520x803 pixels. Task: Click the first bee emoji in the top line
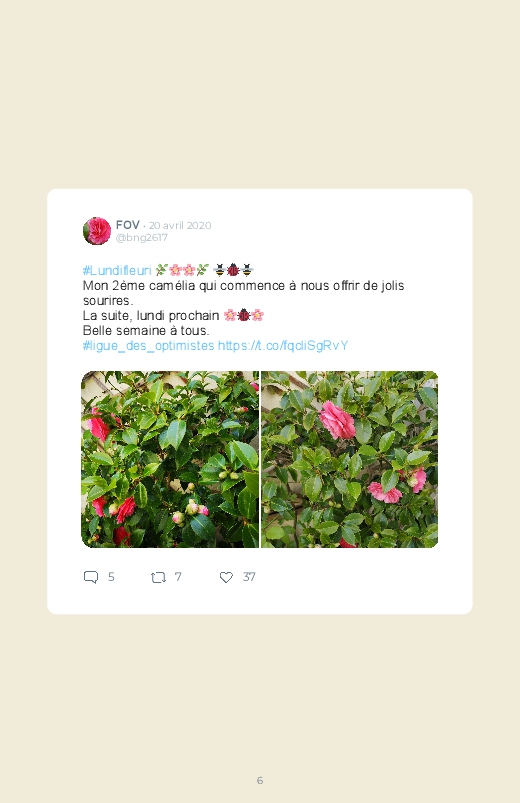(220, 270)
